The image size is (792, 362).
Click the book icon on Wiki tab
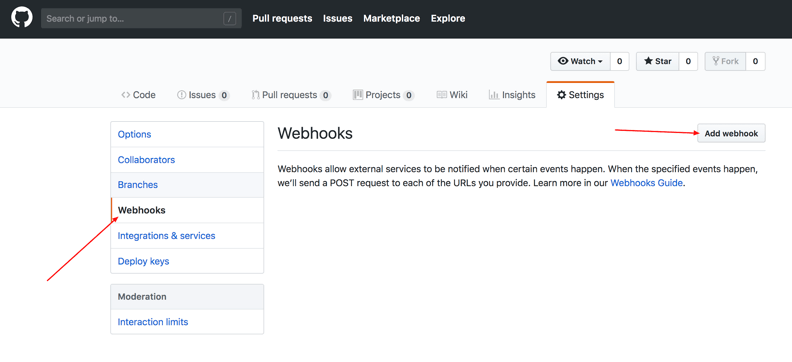[441, 95]
